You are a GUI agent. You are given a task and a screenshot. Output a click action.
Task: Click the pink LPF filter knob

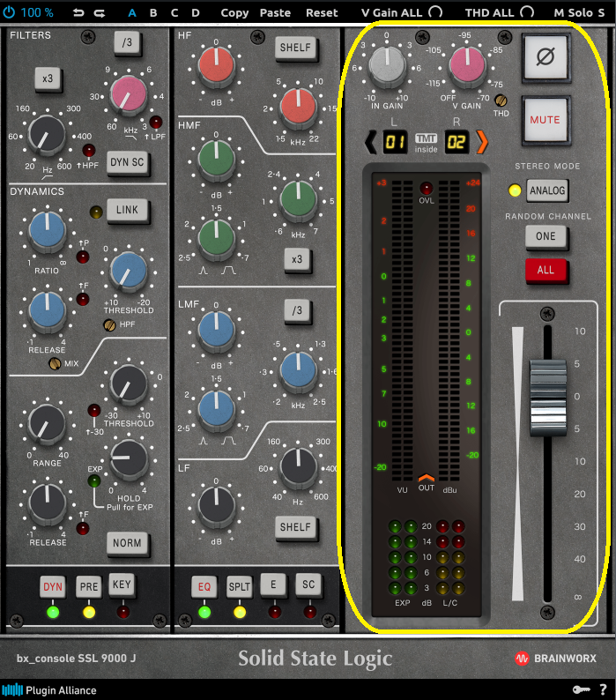click(x=128, y=93)
